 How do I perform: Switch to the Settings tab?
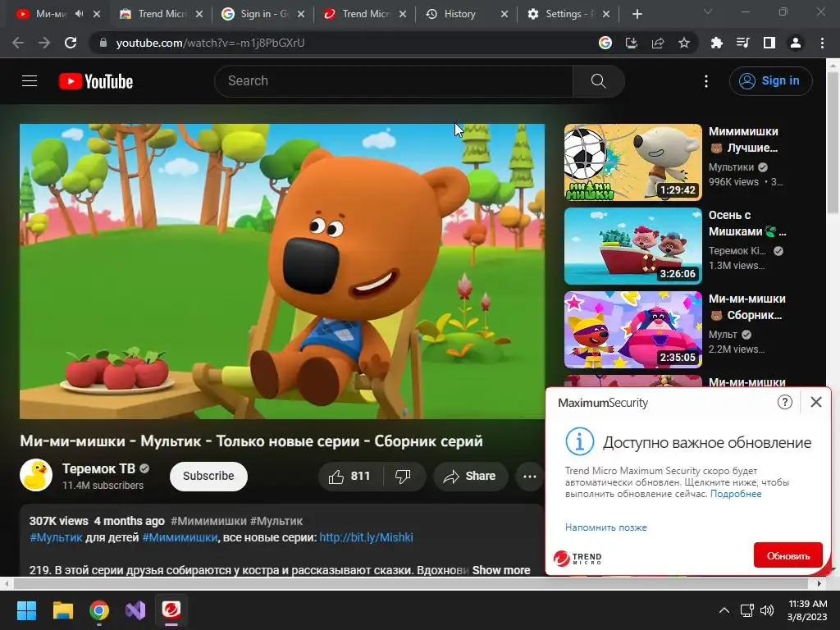tap(568, 14)
